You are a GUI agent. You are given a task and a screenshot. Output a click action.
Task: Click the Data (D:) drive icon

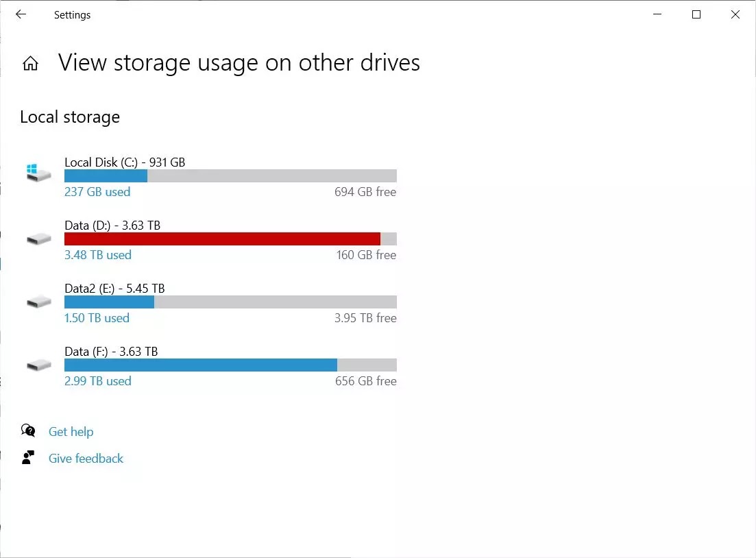(38, 239)
